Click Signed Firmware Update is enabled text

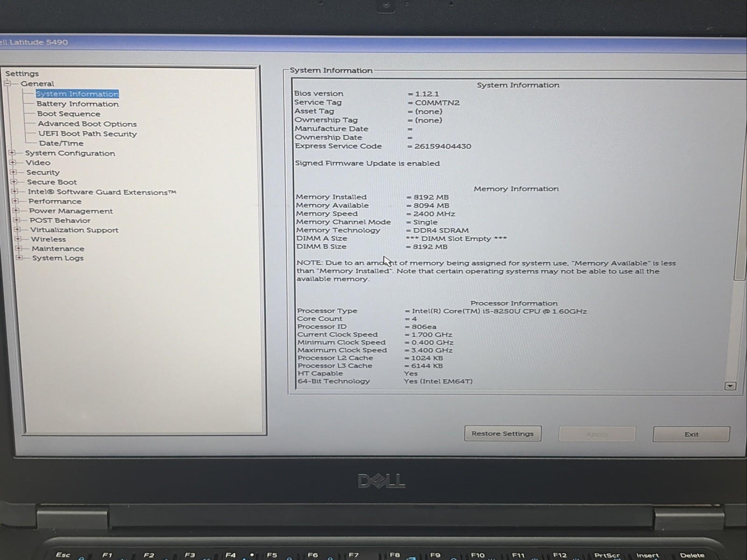[367, 163]
